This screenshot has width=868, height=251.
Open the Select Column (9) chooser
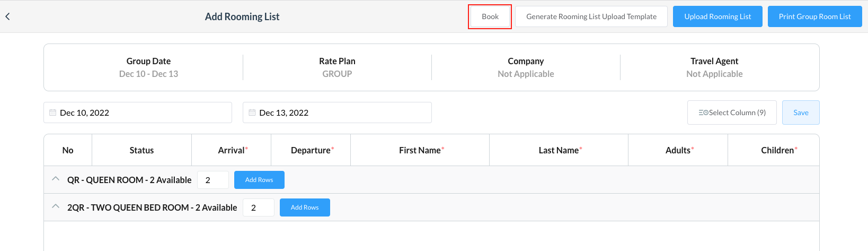[731, 112]
